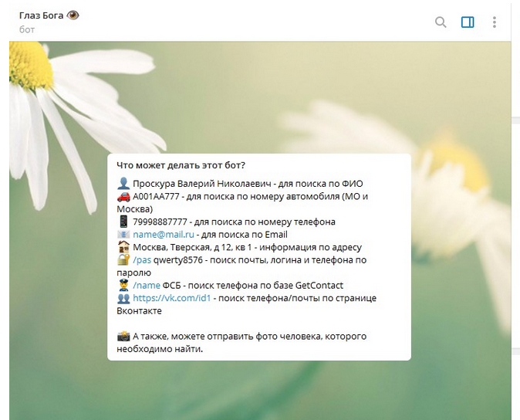Toggle the right sidebar panel icon
520x420 pixels.
point(468,22)
